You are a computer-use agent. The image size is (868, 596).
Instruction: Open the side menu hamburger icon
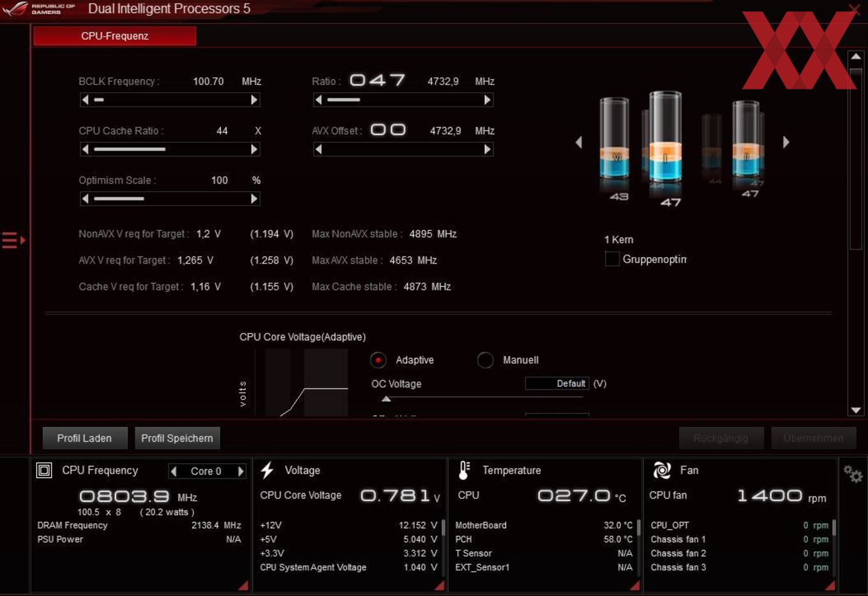[13, 241]
